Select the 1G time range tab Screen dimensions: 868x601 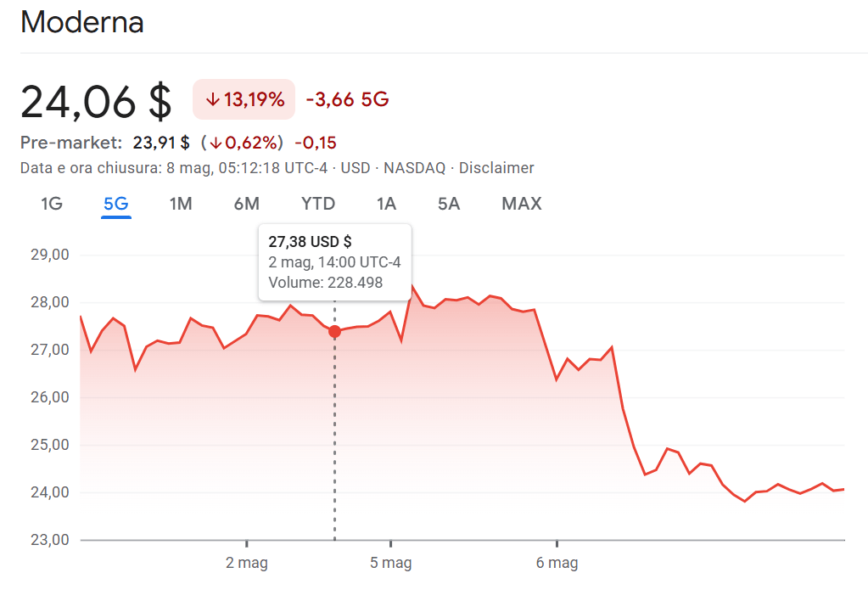point(52,204)
